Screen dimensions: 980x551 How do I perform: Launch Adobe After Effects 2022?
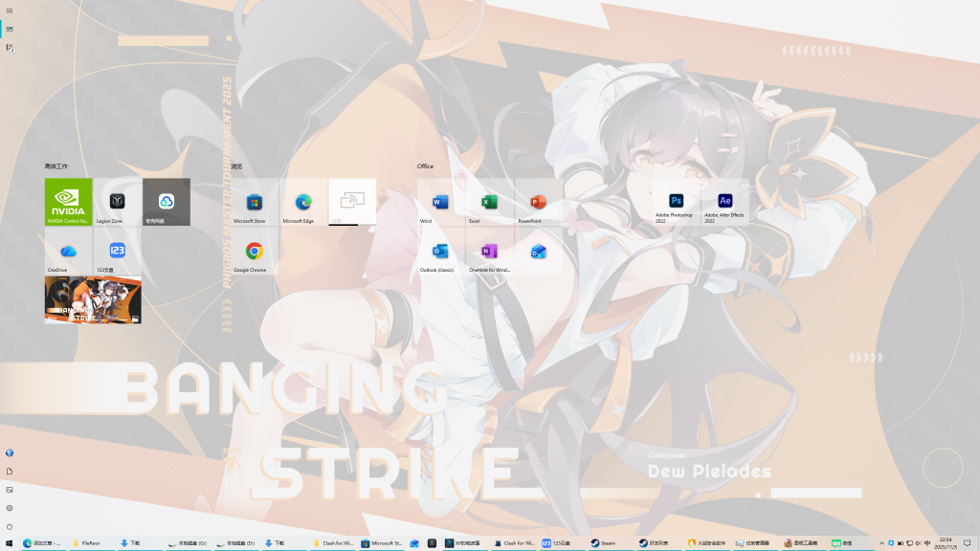tap(724, 202)
